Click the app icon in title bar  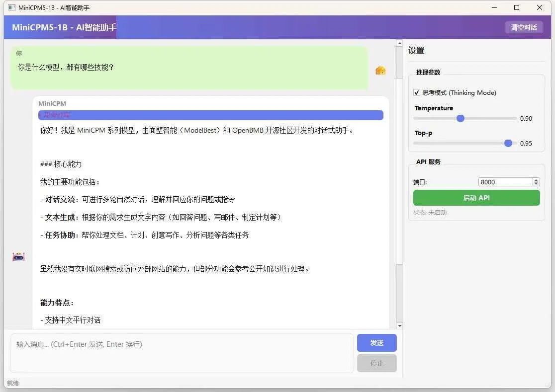click(11, 7)
